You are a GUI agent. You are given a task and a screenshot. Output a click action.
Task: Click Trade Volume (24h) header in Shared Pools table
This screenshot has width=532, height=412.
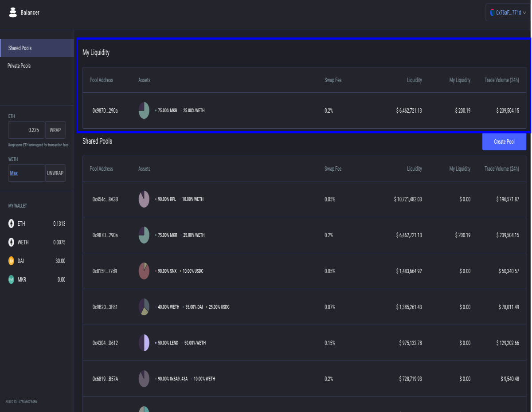point(502,169)
